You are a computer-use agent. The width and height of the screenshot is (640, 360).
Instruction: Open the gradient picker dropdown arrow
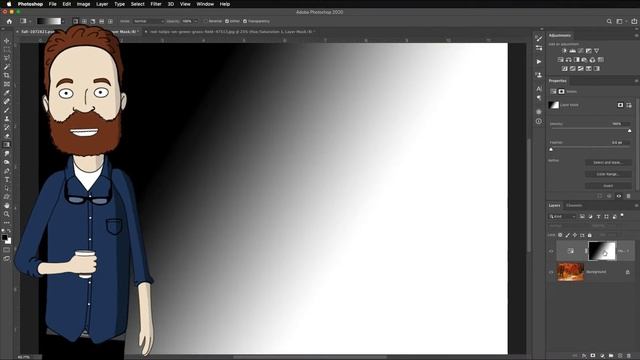[63, 21]
